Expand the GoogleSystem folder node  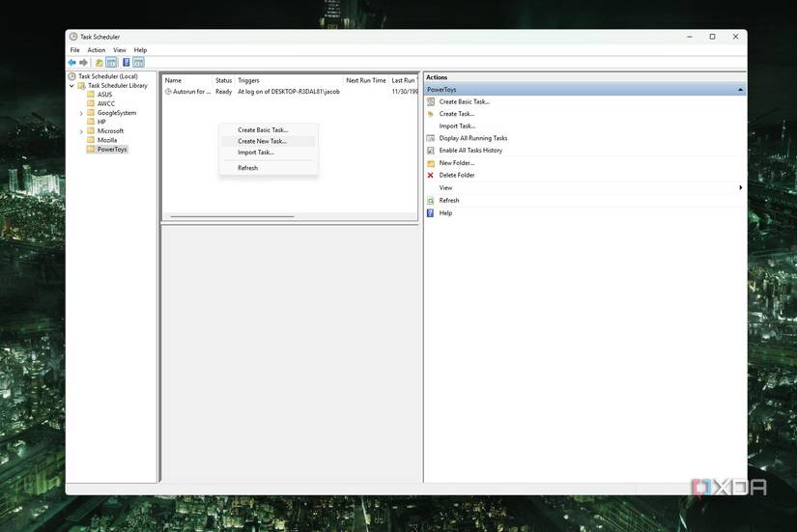click(81, 113)
